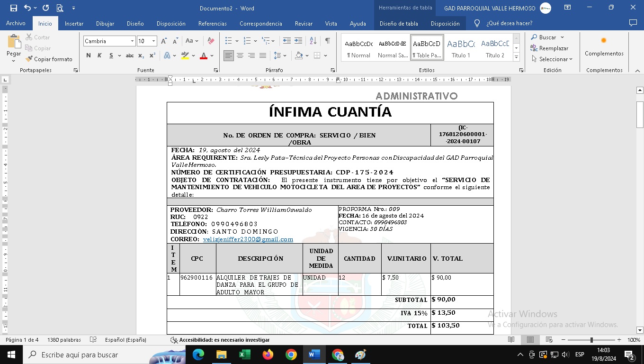Screen dimensions: 644x364
Task: Click the Format Painter 'Copiar formato' button
Action: pyautogui.click(x=49, y=59)
